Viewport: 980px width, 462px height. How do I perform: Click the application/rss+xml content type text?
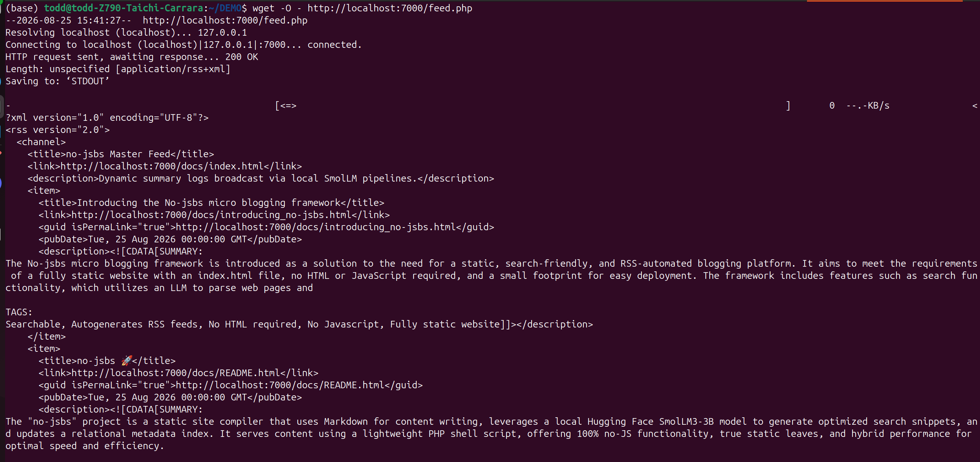coord(173,69)
